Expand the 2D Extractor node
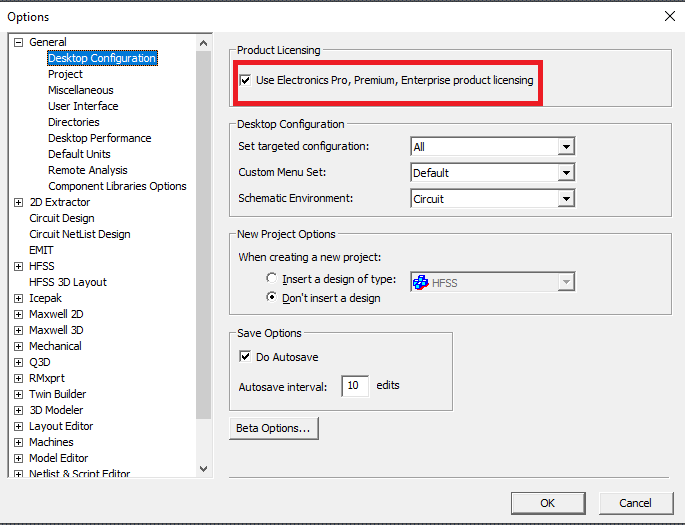This screenshot has width=685, height=525. (x=18, y=203)
